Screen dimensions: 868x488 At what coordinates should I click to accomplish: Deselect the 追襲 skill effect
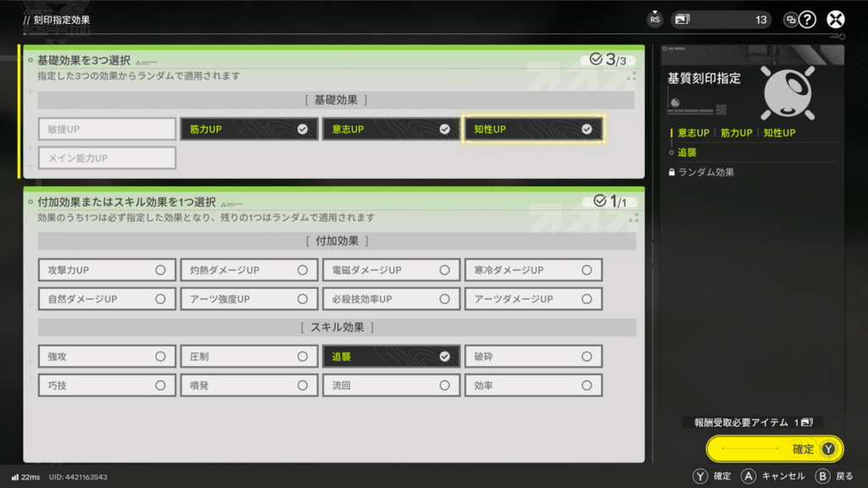391,357
